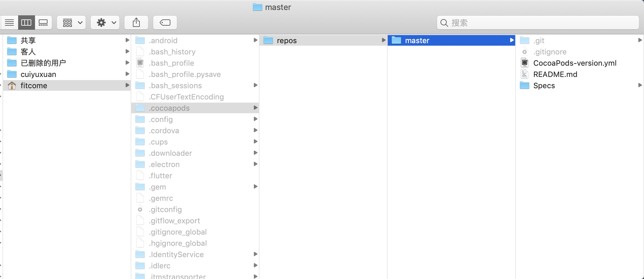The image size is (644, 279).
Task: Expand the .cocoapods folder arrow
Action: (x=255, y=108)
